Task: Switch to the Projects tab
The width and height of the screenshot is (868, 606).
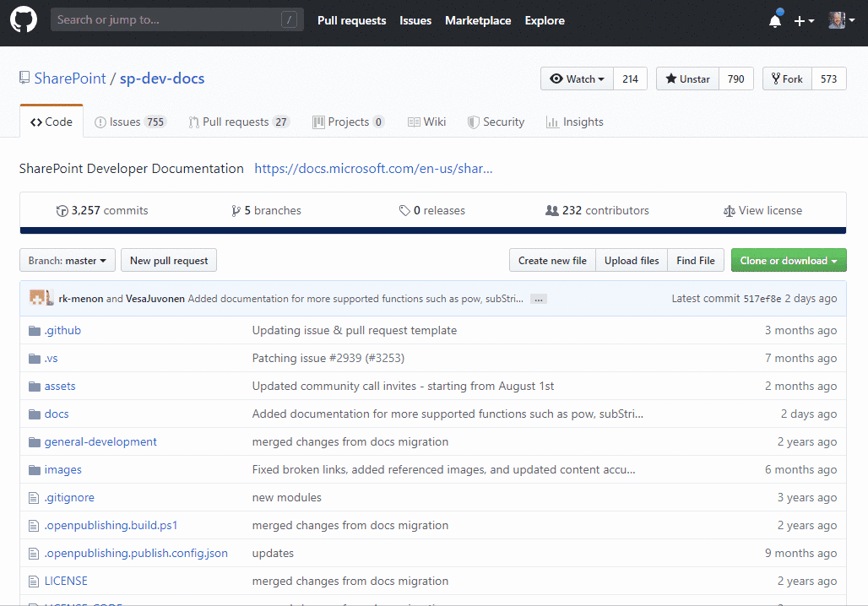Action: click(x=349, y=122)
